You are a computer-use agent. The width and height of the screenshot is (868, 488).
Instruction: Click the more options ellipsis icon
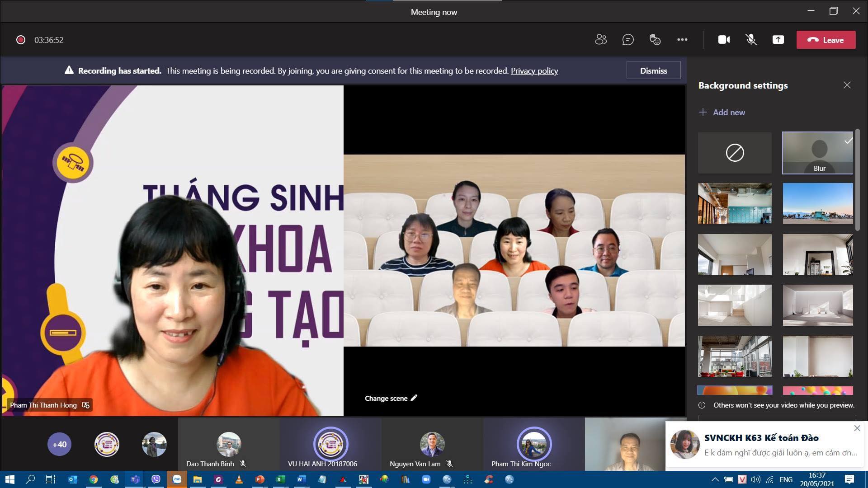(682, 40)
